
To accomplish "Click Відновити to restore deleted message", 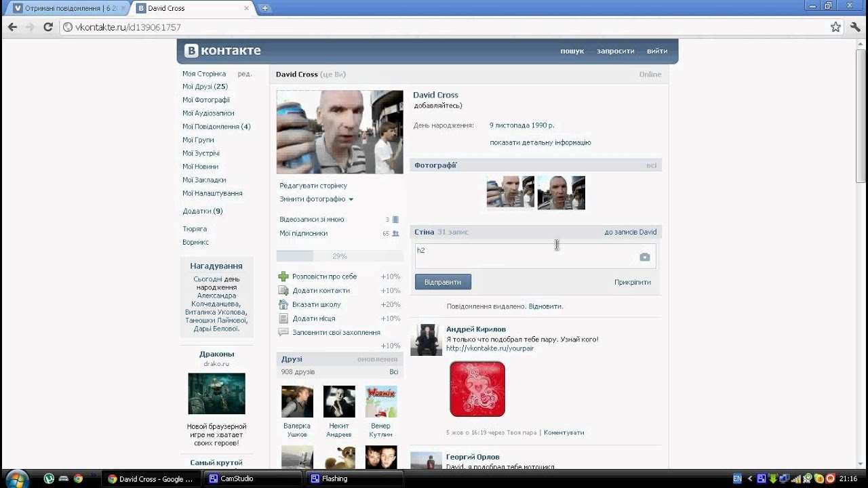I will coord(545,306).
